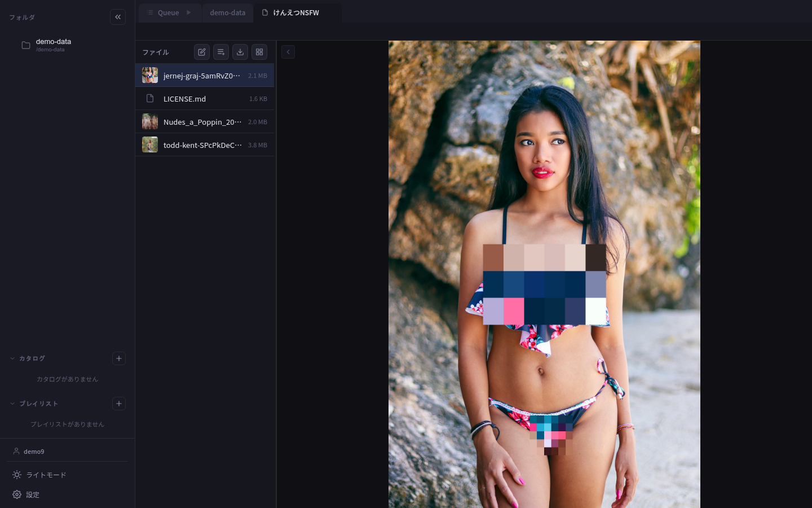Click the download icon in file toolbar
The image size is (812, 508).
click(240, 52)
